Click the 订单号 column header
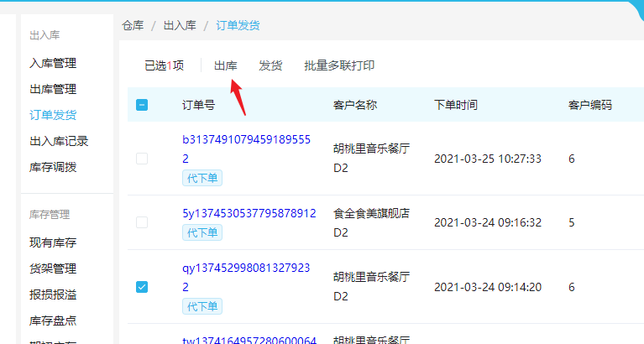Screen dimensions: 644x344 [x=198, y=105]
